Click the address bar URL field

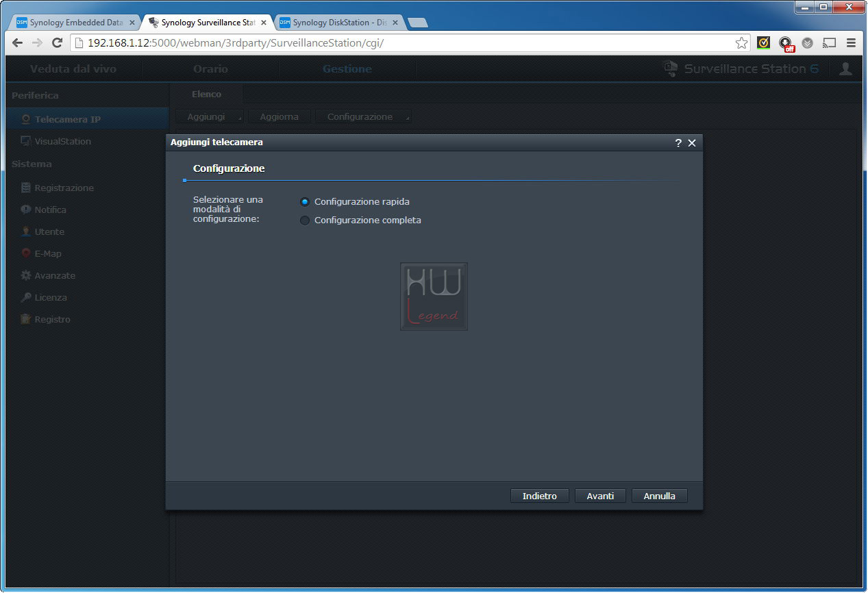[x=410, y=43]
